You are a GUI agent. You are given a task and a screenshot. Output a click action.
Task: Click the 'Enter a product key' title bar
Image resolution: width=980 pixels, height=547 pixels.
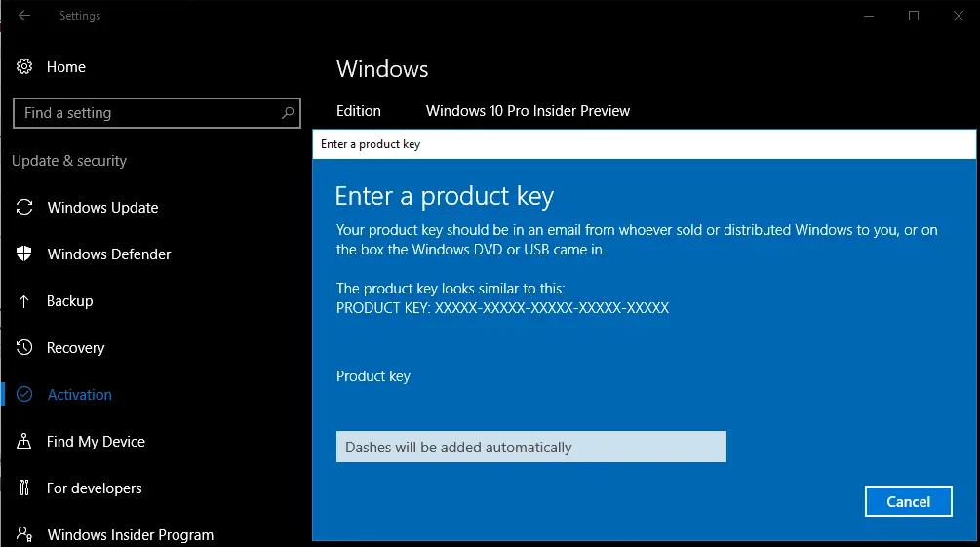(x=644, y=144)
